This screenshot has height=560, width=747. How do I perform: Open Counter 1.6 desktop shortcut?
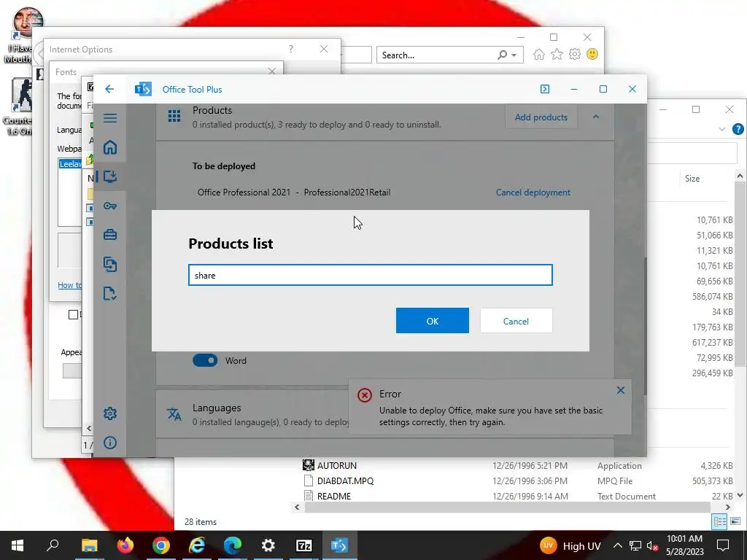pos(18,107)
